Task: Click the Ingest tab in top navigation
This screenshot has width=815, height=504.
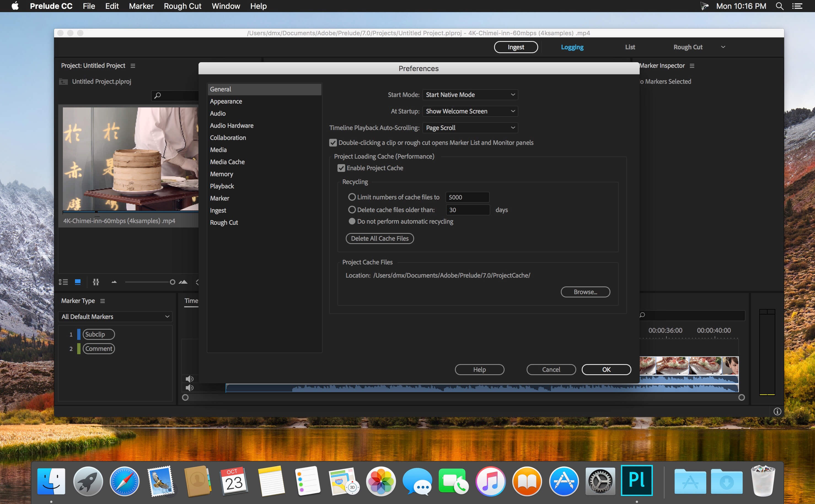Action: click(x=515, y=47)
